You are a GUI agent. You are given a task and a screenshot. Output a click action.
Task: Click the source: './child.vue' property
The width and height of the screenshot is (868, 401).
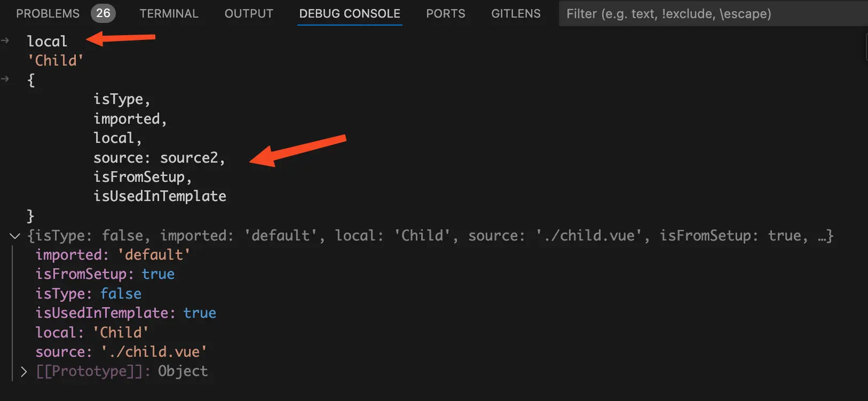click(x=121, y=351)
